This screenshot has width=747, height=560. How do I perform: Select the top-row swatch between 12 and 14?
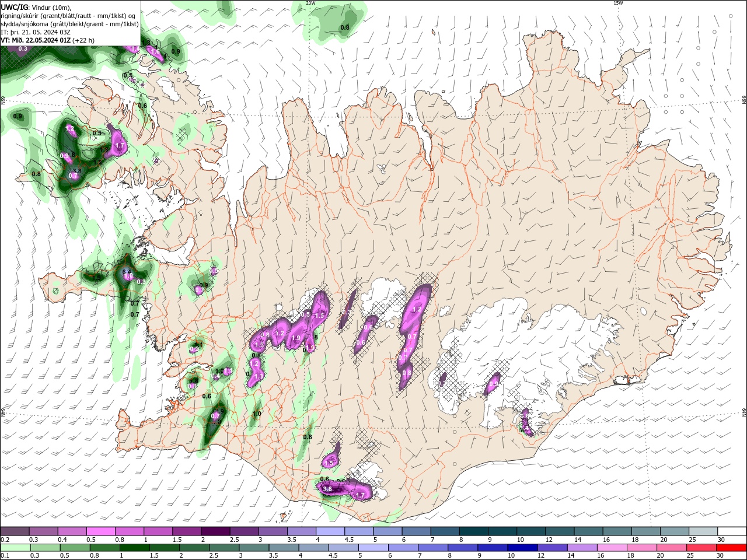point(559,531)
